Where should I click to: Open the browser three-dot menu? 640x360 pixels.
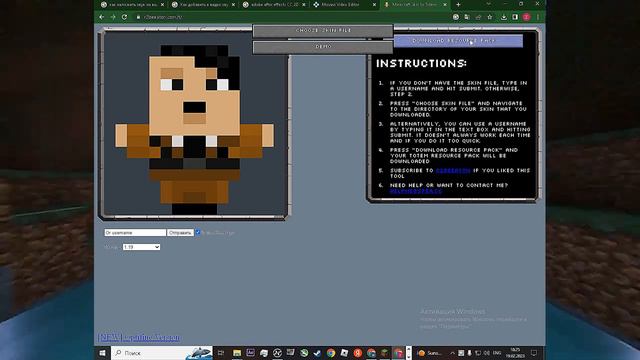538,17
